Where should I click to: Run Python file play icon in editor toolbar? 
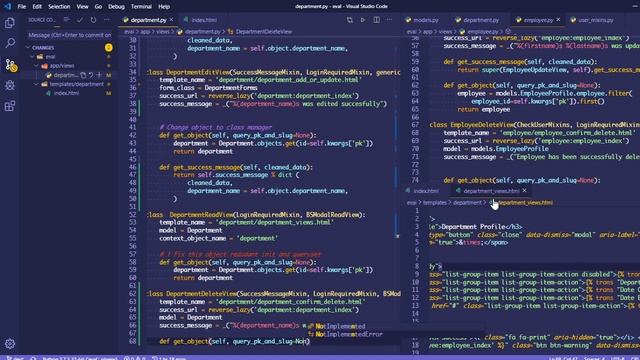363,20
